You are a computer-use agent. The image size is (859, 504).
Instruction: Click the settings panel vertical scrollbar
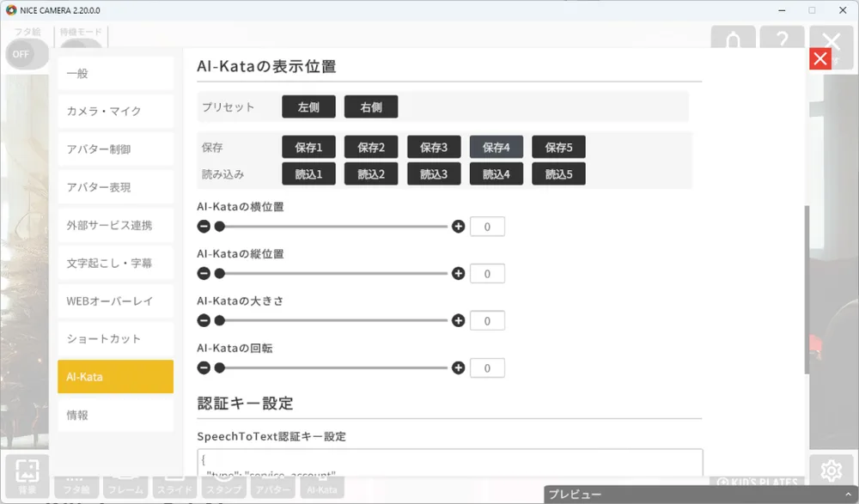[x=807, y=290]
